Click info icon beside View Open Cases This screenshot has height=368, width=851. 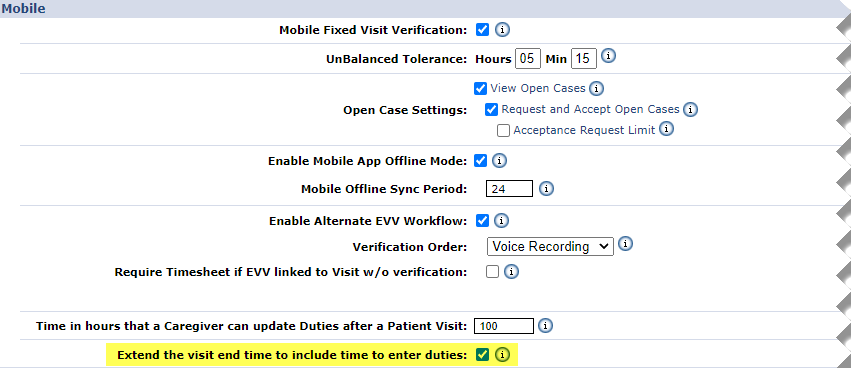[x=596, y=88]
